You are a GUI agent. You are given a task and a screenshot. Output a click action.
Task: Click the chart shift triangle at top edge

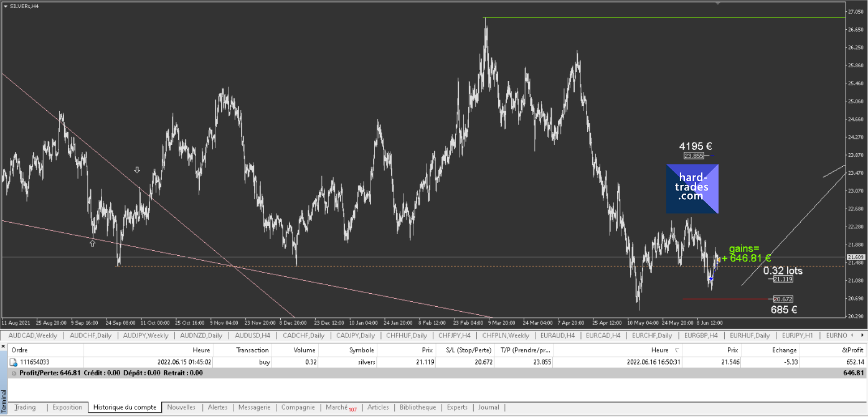point(717,3)
